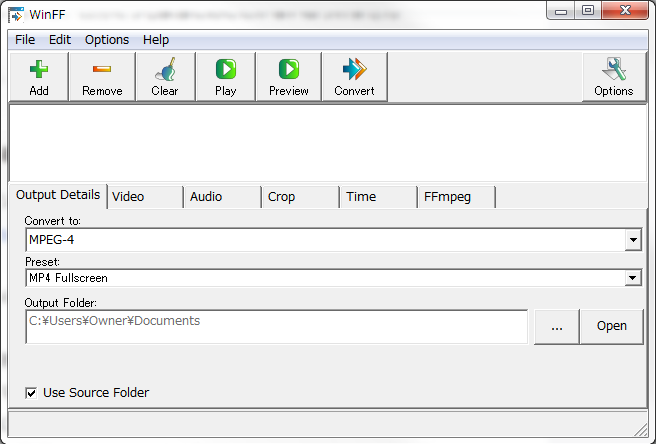The width and height of the screenshot is (656, 444).
Task: Maximize the WinFF window
Action: (x=588, y=10)
